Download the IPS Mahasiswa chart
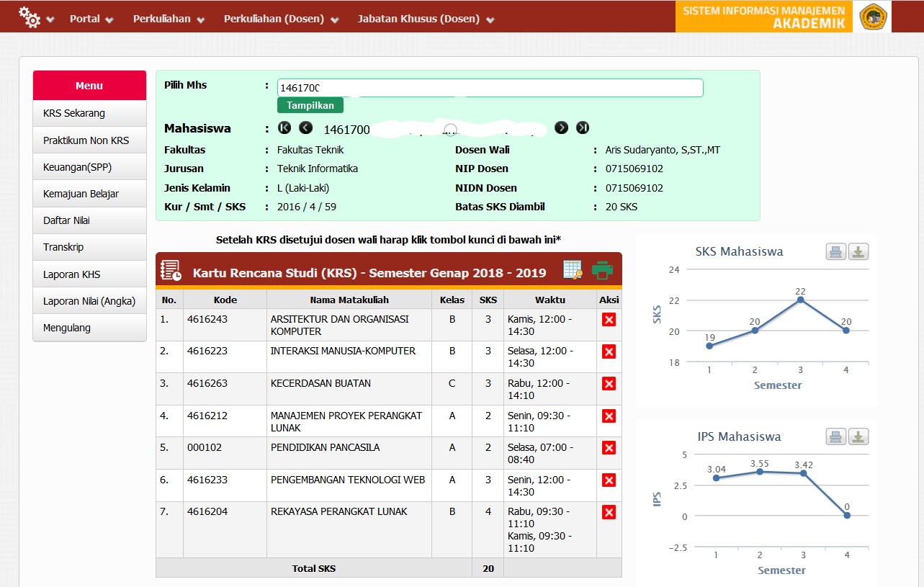The width and height of the screenshot is (924, 587). (x=858, y=436)
